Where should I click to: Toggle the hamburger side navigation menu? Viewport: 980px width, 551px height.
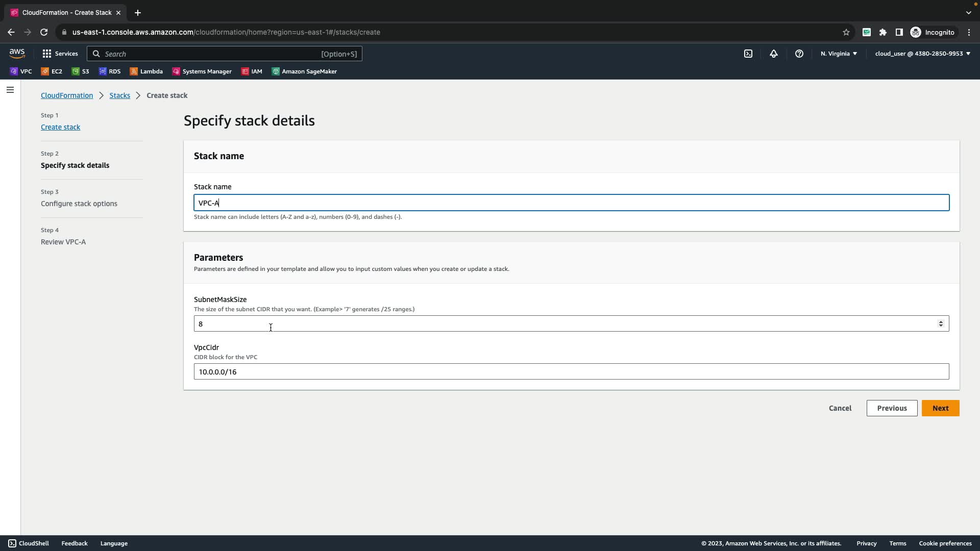[x=10, y=90]
